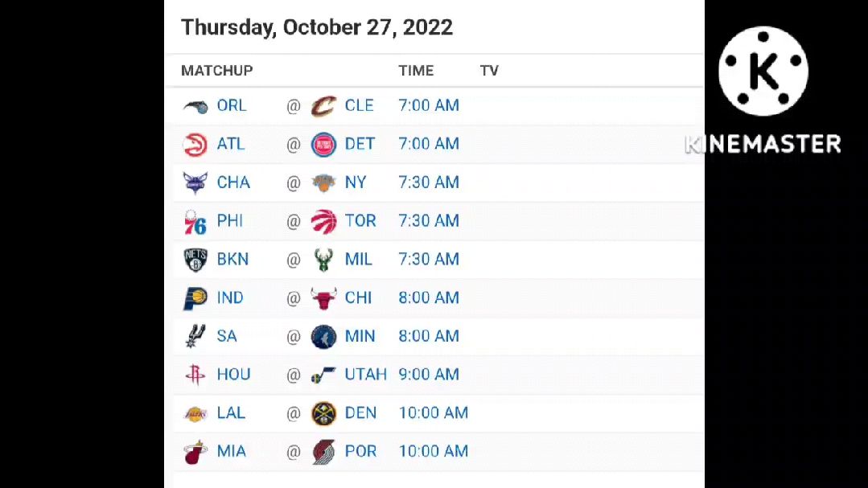Click the TIME column header
Viewport: 868px width, 488px height.
[416, 71]
